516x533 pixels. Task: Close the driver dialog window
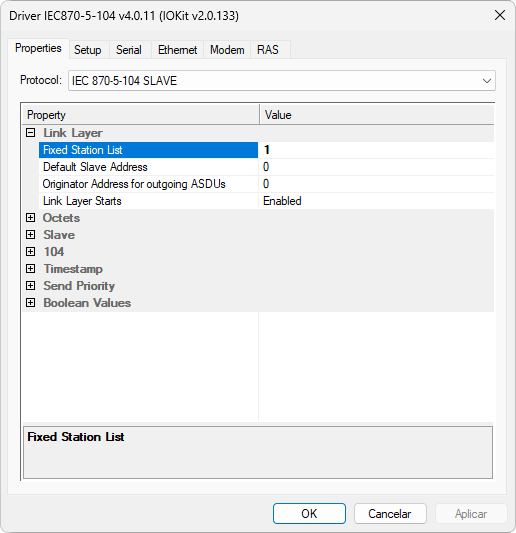(500, 15)
